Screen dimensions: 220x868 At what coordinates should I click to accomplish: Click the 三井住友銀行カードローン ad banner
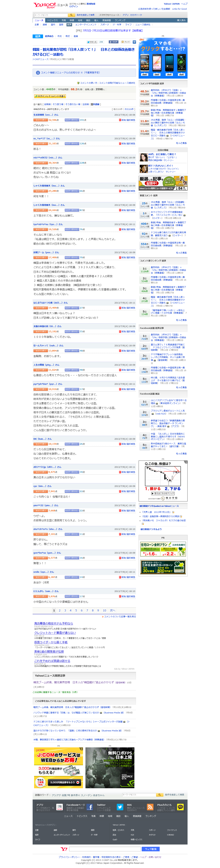[163, 567]
